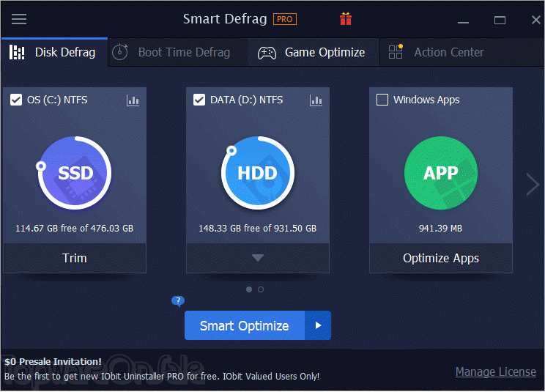The width and height of the screenshot is (545, 392).
Task: Uncheck the OS (C:) NTFS checkbox
Action: tap(16, 100)
